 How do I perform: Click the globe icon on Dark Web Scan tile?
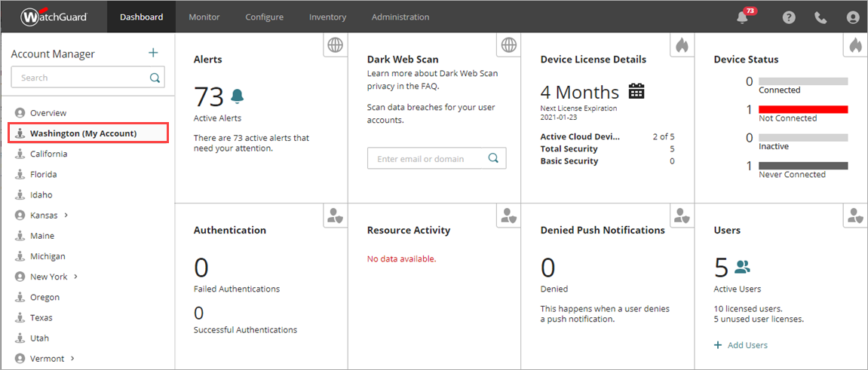tap(508, 45)
